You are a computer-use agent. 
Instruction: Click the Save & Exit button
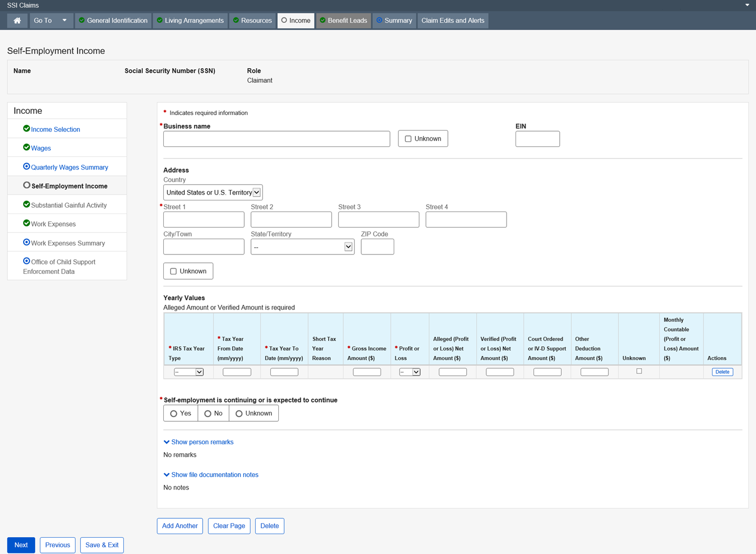pyautogui.click(x=102, y=545)
